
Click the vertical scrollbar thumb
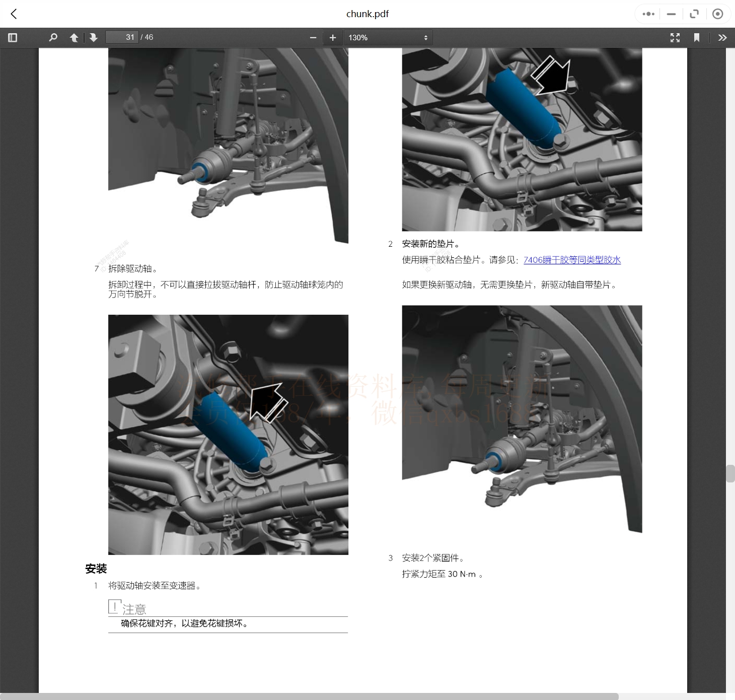pyautogui.click(x=730, y=474)
